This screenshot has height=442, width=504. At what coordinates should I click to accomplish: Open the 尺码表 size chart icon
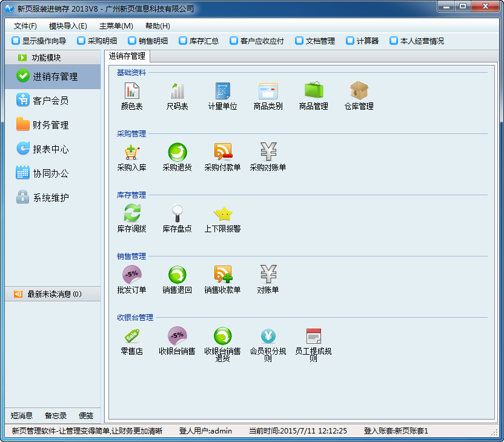coord(177,92)
